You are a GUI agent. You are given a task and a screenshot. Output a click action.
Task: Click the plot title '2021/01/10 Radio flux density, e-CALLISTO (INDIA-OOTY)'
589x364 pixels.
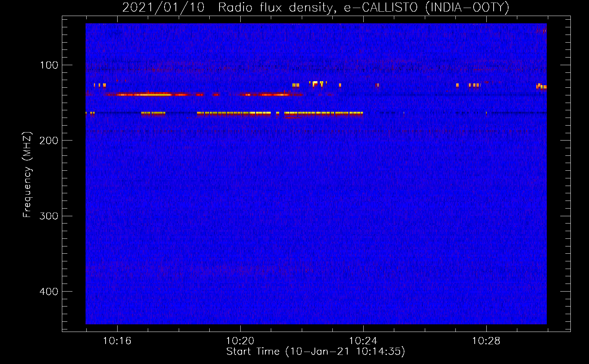point(316,7)
